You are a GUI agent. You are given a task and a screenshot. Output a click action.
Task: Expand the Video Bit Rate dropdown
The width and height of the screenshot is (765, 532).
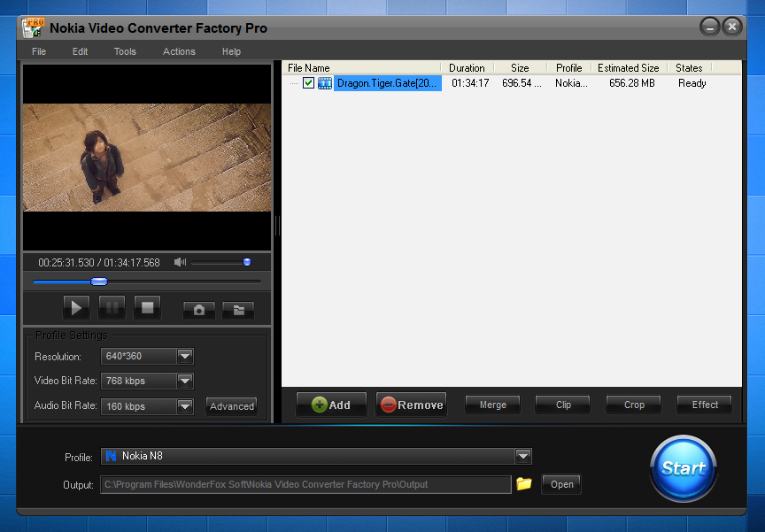pos(185,381)
